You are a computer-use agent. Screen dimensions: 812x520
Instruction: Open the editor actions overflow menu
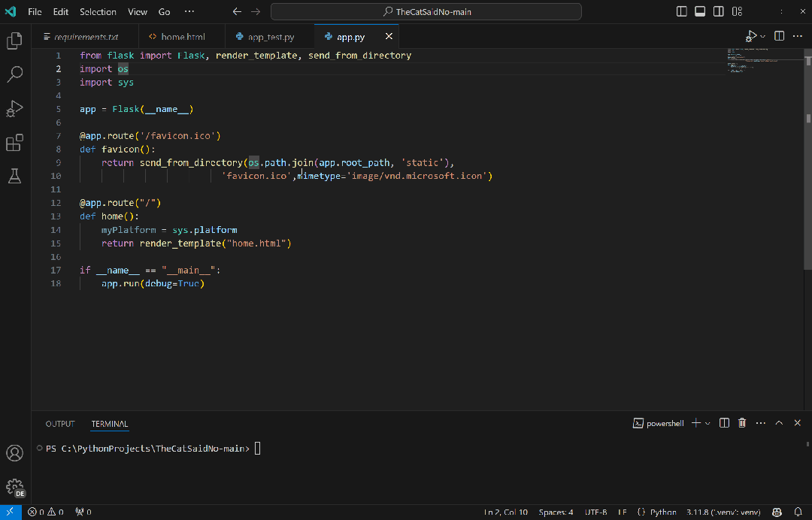point(798,35)
